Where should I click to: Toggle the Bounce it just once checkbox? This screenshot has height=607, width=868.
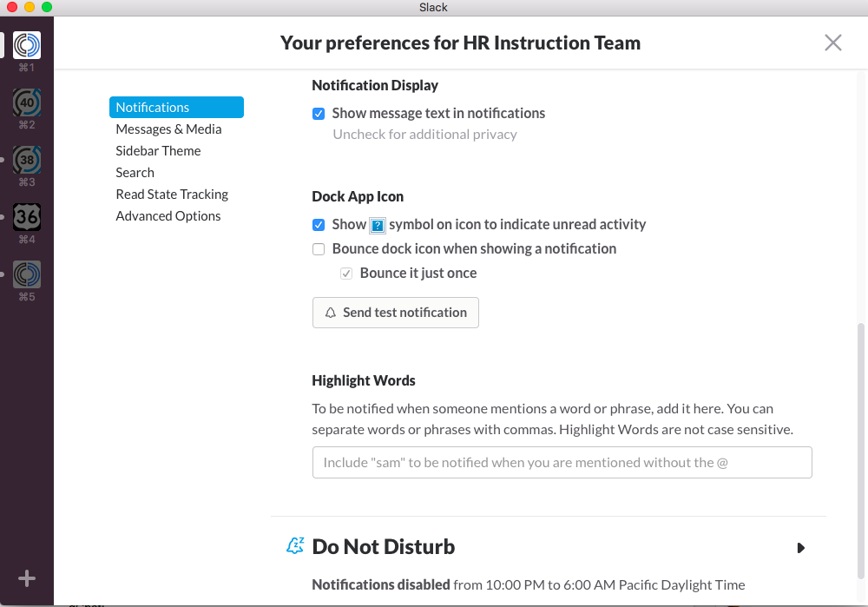click(346, 274)
